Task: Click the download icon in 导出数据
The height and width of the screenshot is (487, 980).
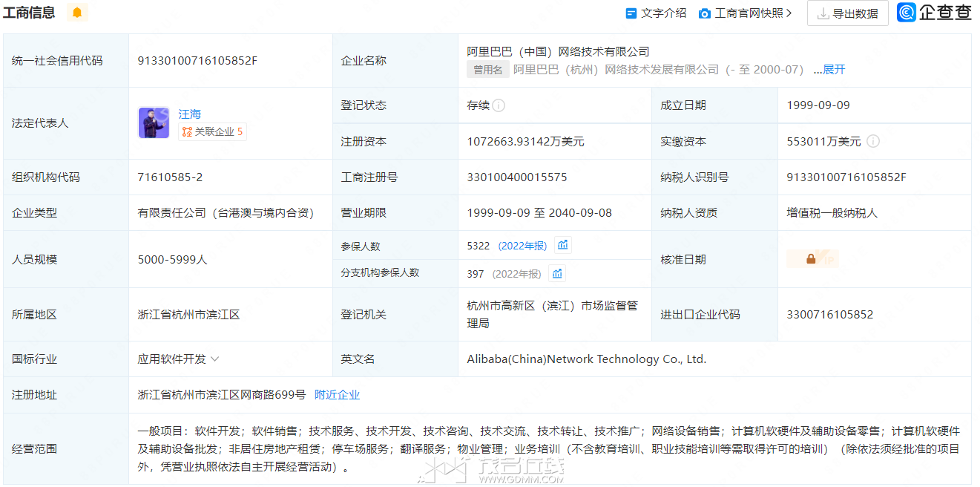Action: coord(823,13)
